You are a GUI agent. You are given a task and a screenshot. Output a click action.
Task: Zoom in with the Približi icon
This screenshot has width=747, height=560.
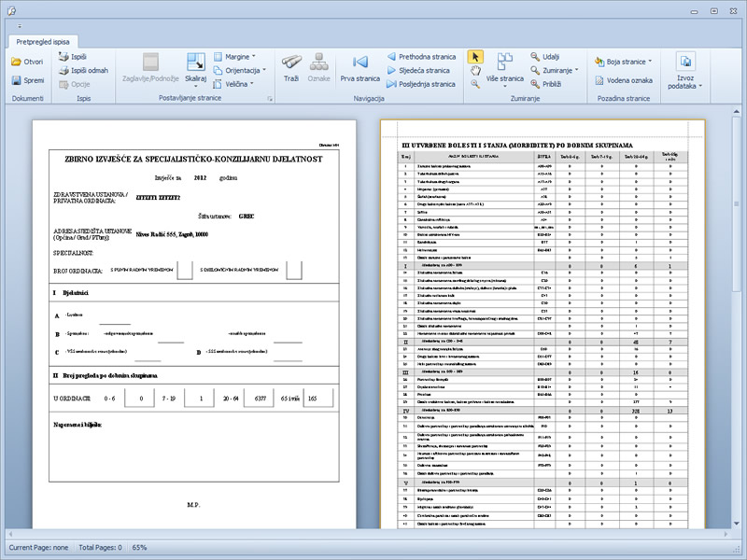pyautogui.click(x=535, y=84)
